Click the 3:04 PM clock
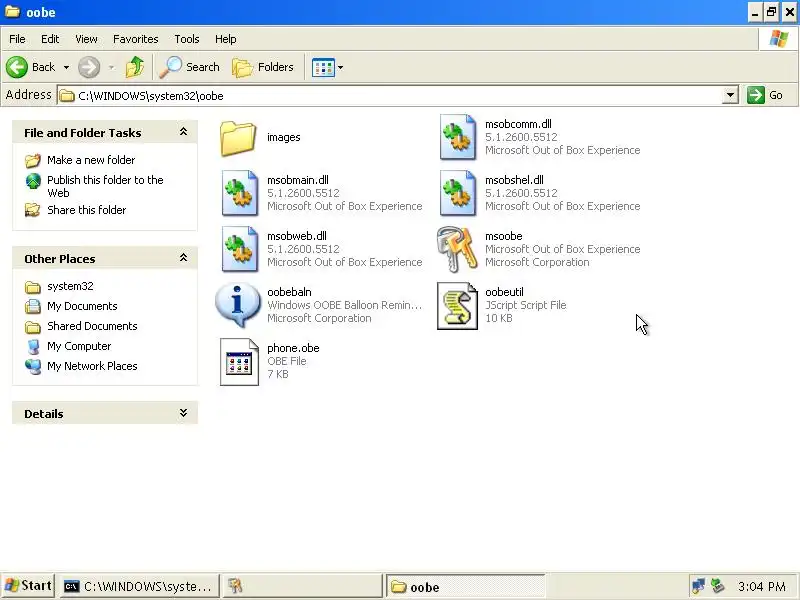 pos(762,587)
